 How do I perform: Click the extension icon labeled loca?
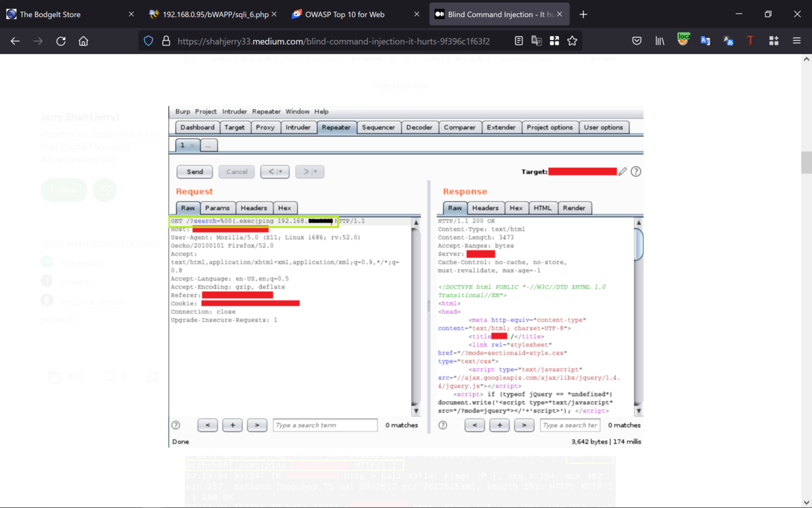[x=683, y=40]
